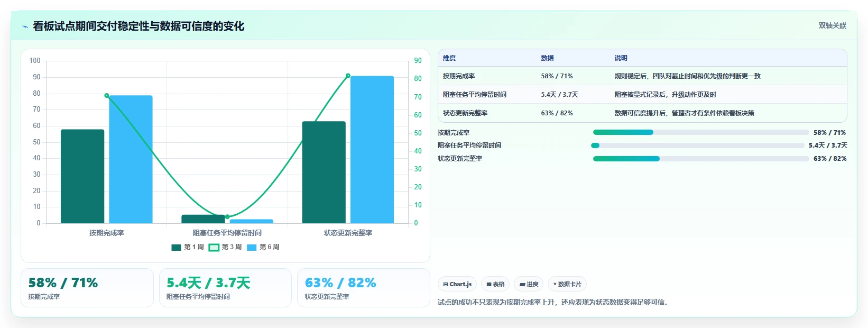Open the 63% / 82% data card
This screenshot has height=328, width=868.
pos(364,288)
